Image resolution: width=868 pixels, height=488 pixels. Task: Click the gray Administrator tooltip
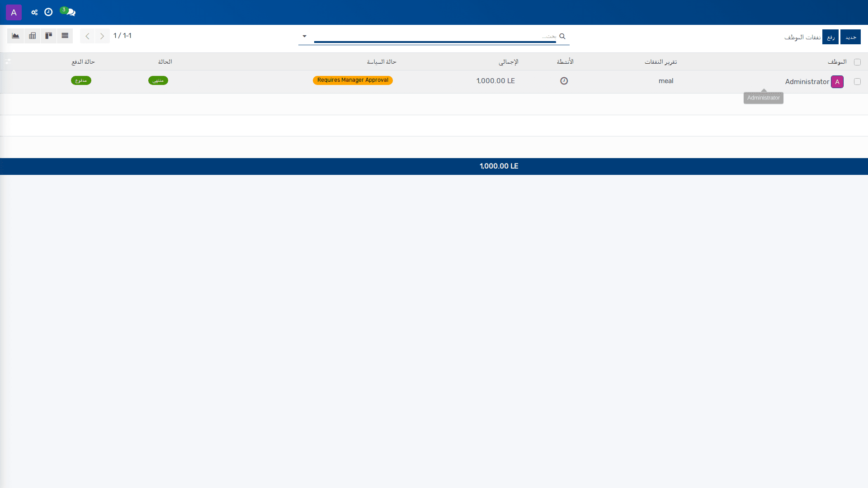tap(764, 98)
